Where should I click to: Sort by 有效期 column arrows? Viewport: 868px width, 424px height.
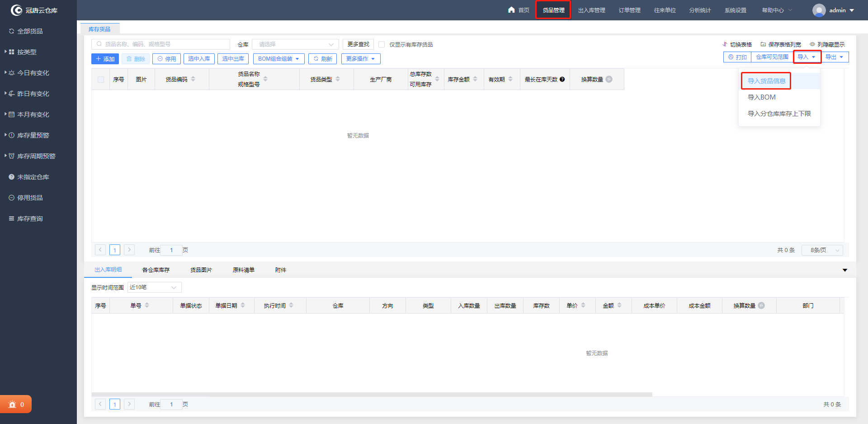click(x=510, y=79)
